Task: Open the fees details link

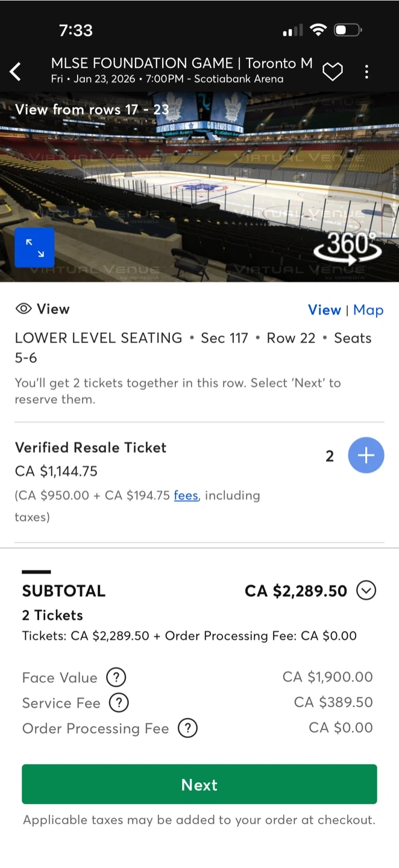Action: (186, 495)
